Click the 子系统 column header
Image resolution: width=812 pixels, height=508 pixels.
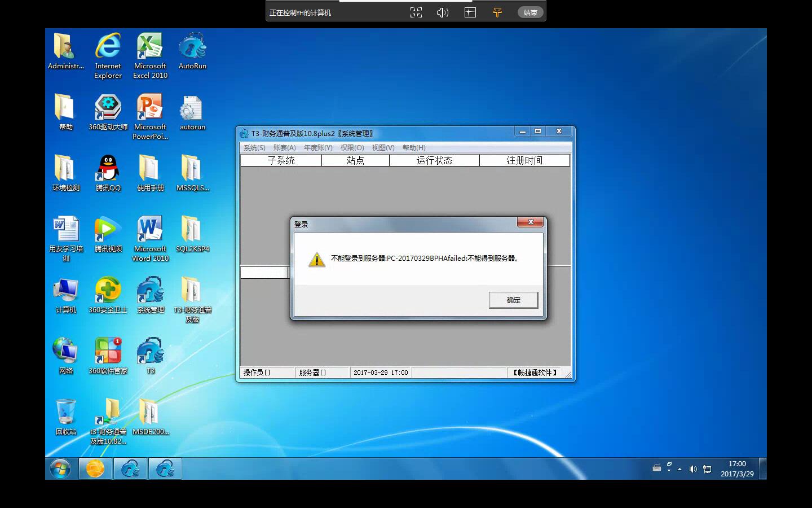tap(281, 160)
